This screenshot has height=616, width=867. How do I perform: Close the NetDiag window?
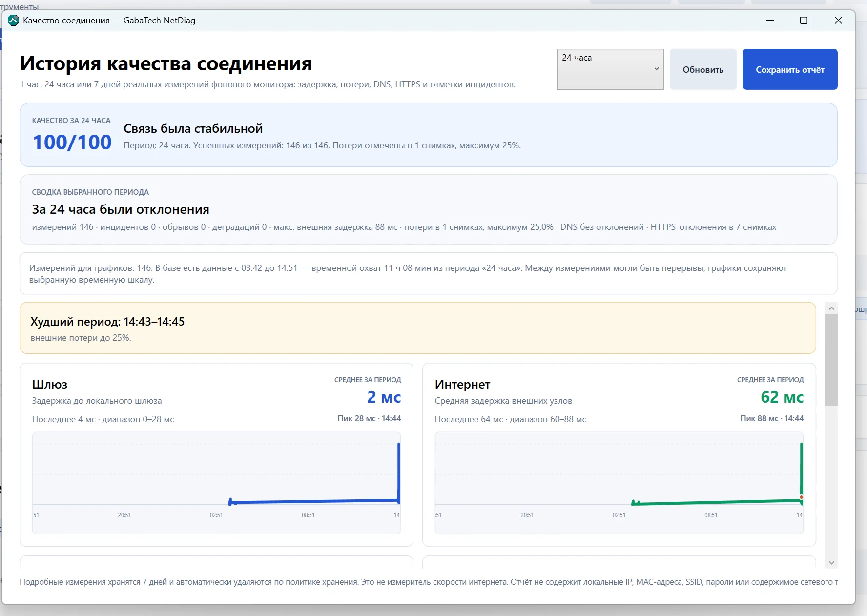point(838,21)
